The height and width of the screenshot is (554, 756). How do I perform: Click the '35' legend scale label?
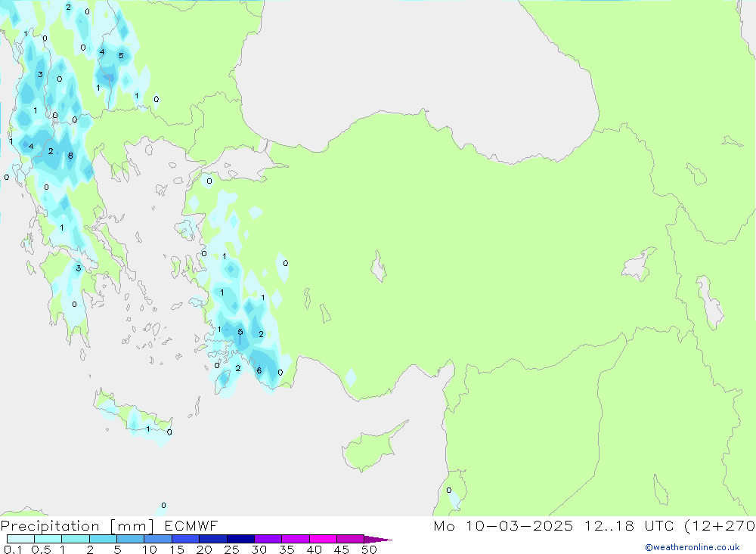click(x=287, y=549)
